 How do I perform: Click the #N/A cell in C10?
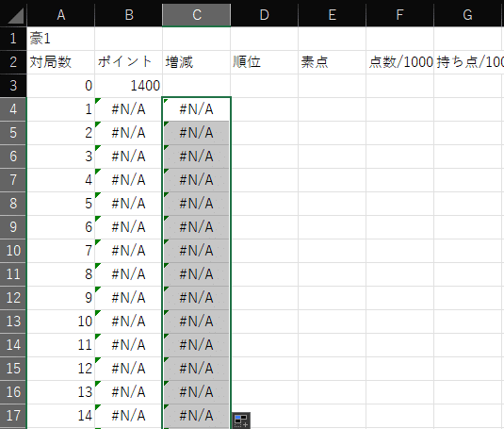196,251
